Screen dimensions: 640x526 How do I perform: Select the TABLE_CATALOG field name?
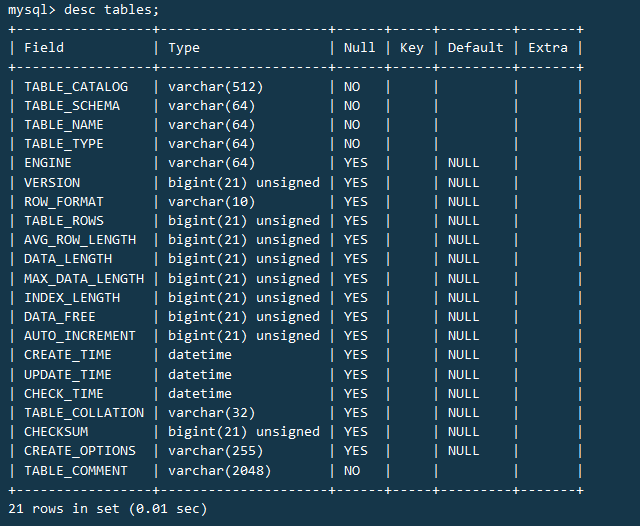click(76, 87)
